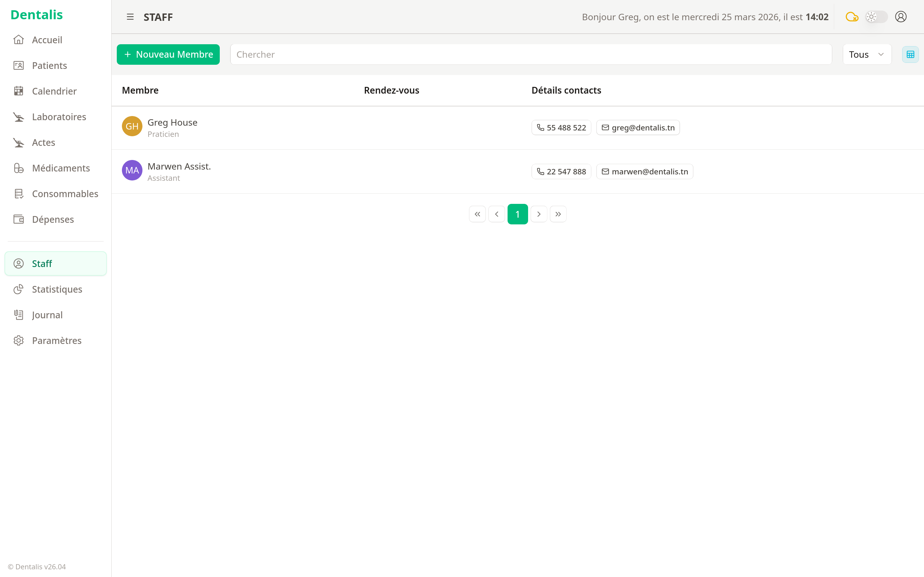Image resolution: width=924 pixels, height=577 pixels.
Task: Open Médicaments in the sidebar
Action: (x=61, y=168)
